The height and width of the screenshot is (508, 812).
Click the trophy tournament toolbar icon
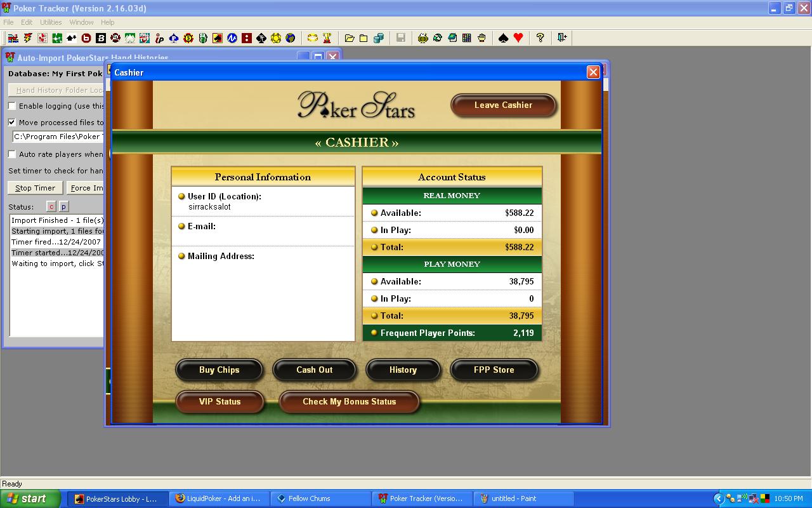coord(327,38)
